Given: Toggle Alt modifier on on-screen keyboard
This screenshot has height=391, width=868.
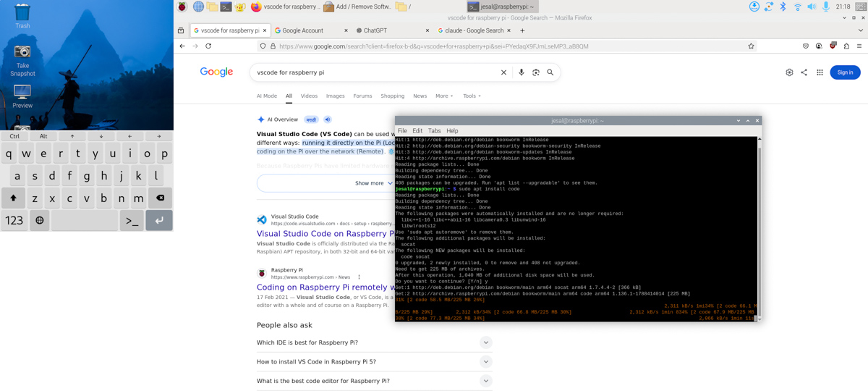Looking at the screenshot, I should (43, 136).
